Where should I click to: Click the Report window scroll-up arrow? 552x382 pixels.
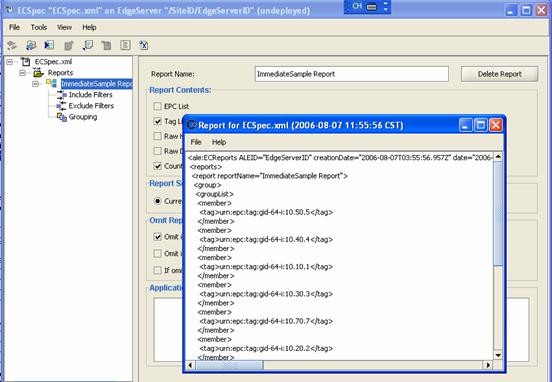[498, 157]
